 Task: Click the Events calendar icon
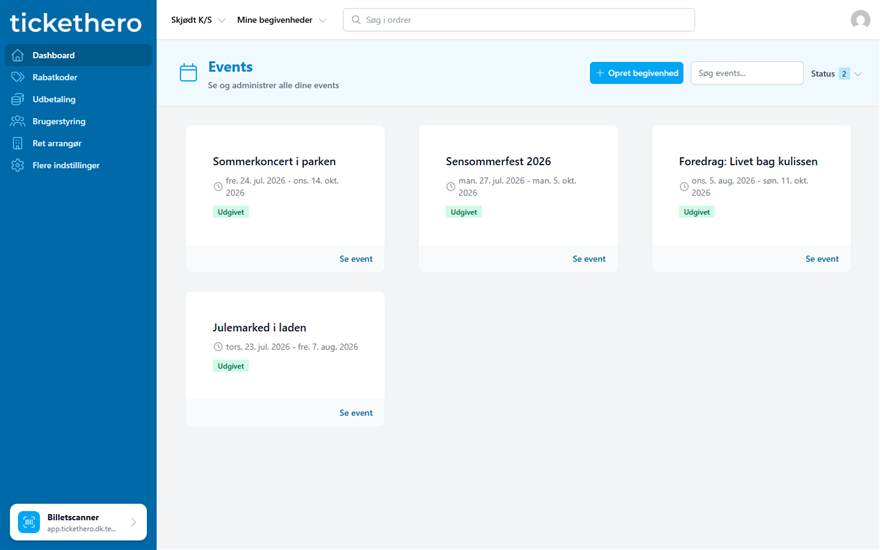point(188,72)
